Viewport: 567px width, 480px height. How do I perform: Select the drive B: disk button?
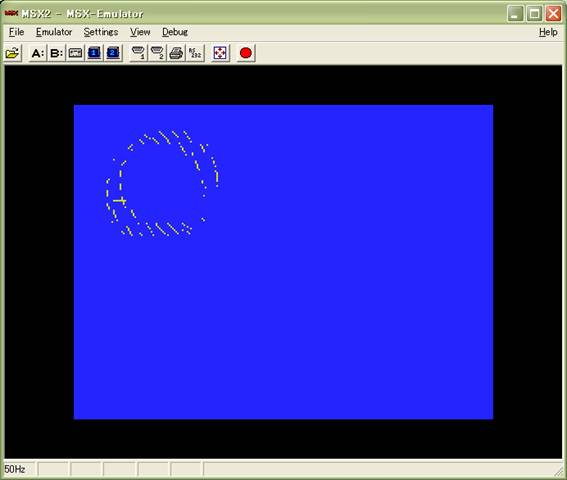[56, 53]
